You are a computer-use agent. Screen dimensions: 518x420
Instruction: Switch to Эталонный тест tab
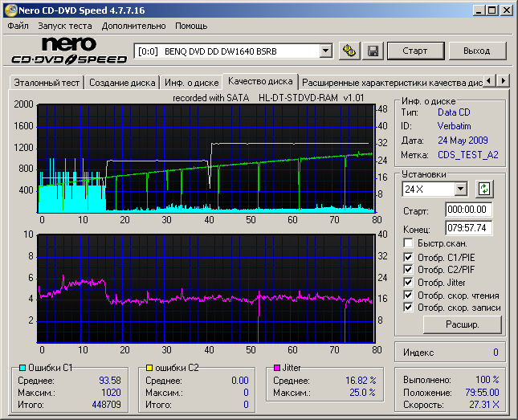click(x=47, y=83)
